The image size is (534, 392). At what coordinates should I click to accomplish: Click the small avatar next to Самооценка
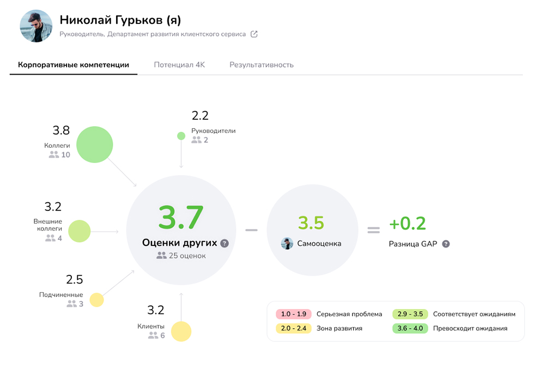click(x=287, y=244)
